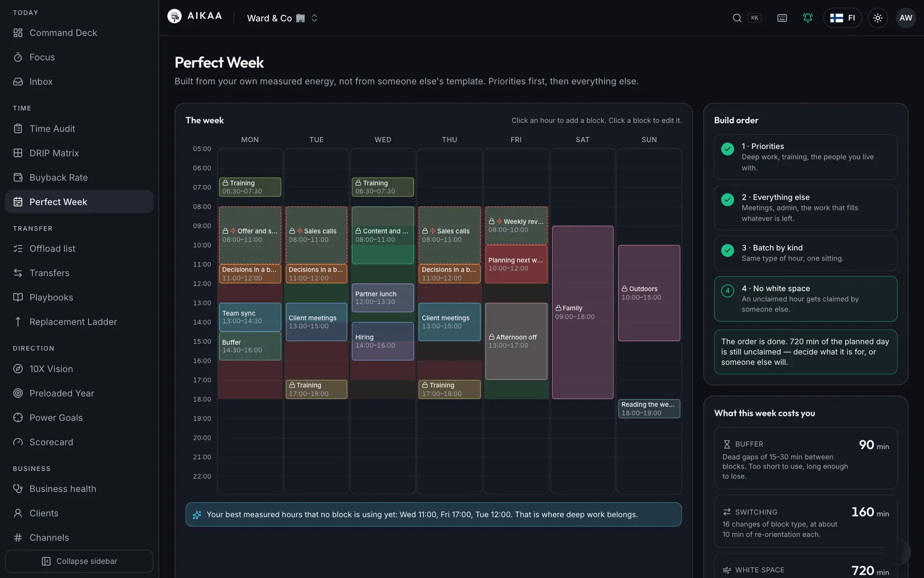Select the 05:00 time label
924x578 pixels.
(x=202, y=149)
